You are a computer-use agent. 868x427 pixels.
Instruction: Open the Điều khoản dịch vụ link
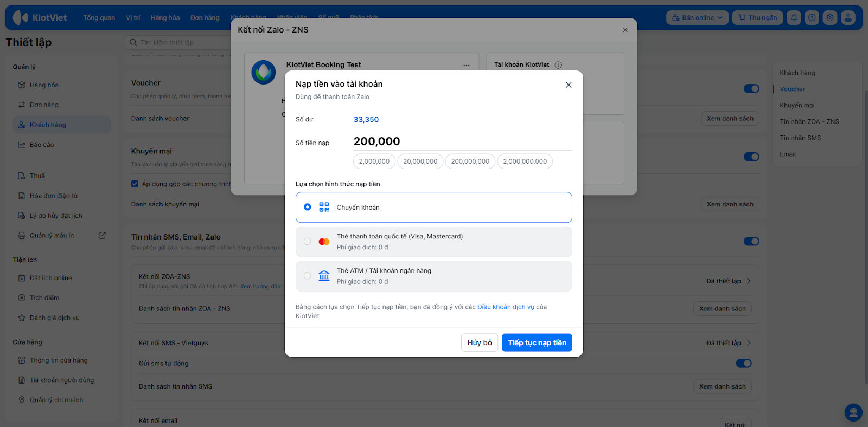506,307
